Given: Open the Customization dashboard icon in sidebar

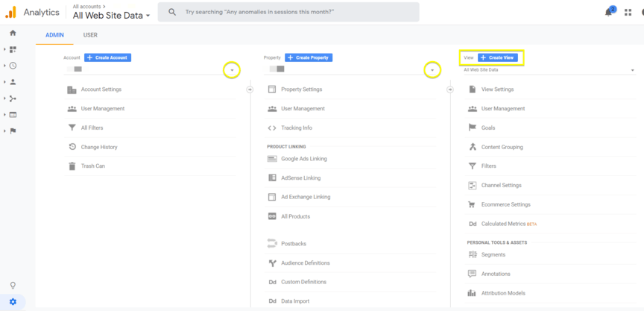Looking at the screenshot, I should click(x=13, y=49).
